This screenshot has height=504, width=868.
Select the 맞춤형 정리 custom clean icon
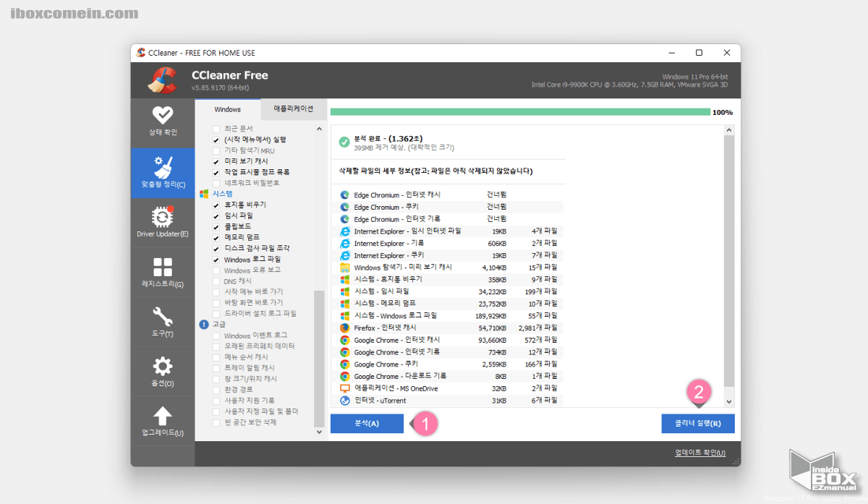[x=162, y=173]
